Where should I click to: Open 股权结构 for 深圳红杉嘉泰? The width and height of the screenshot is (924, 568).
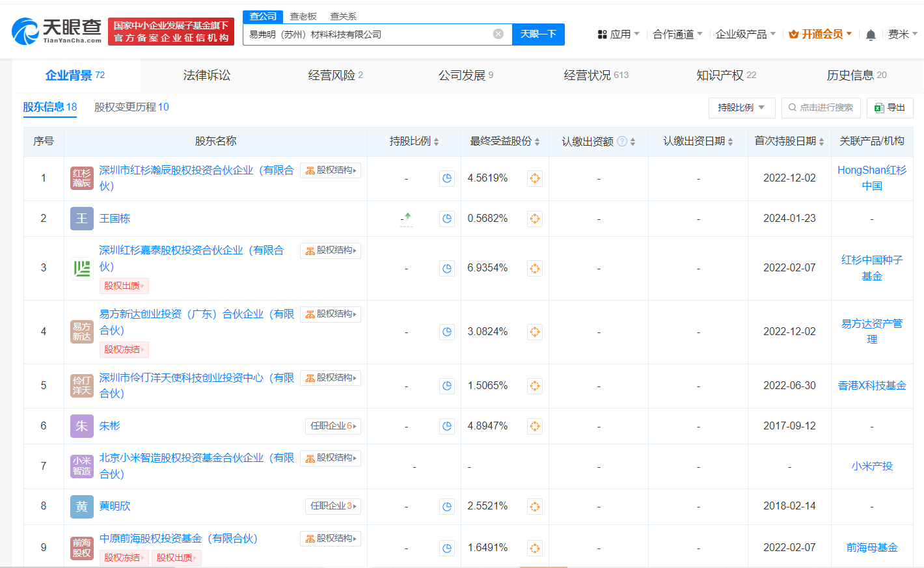331,250
